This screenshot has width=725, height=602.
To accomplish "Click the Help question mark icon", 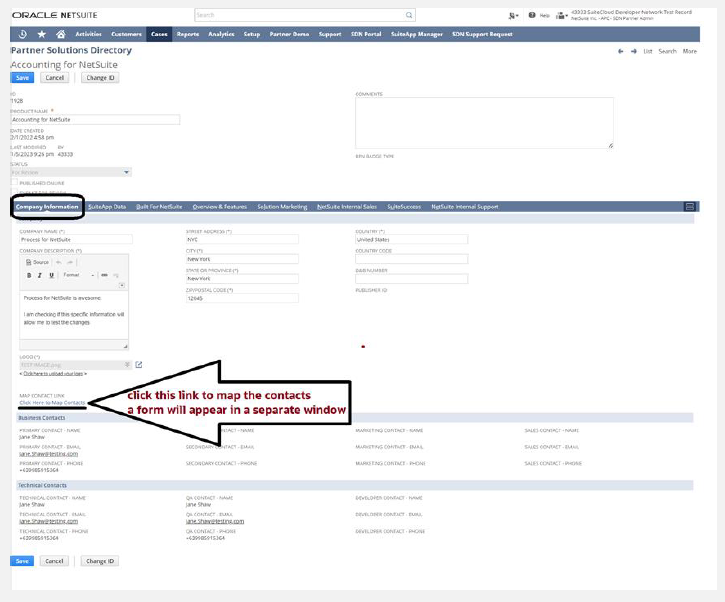I will pos(532,15).
